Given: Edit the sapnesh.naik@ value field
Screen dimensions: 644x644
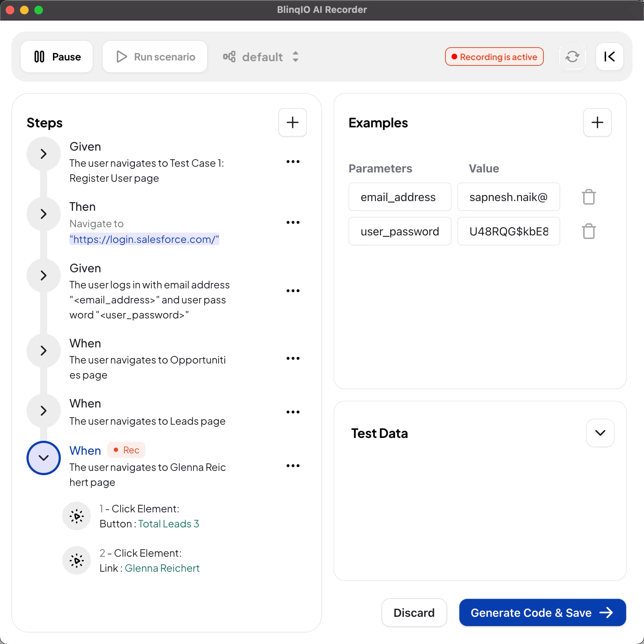Looking at the screenshot, I should (509, 197).
